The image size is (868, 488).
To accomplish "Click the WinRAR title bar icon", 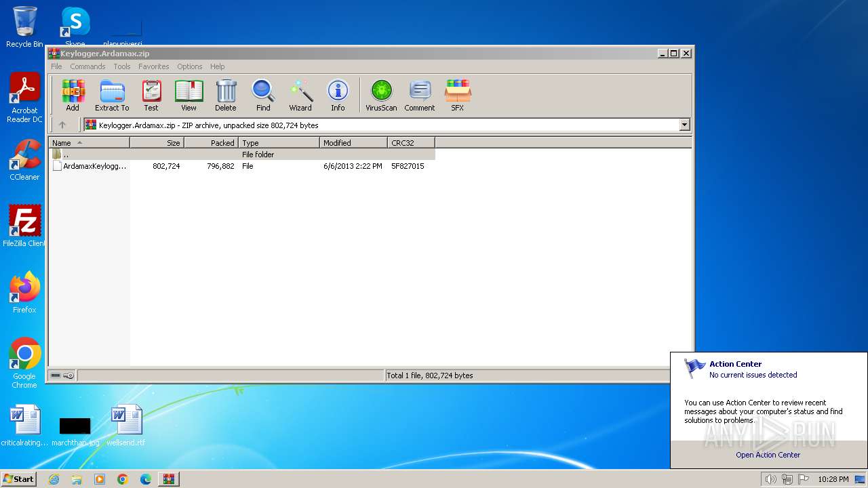I will coord(54,54).
